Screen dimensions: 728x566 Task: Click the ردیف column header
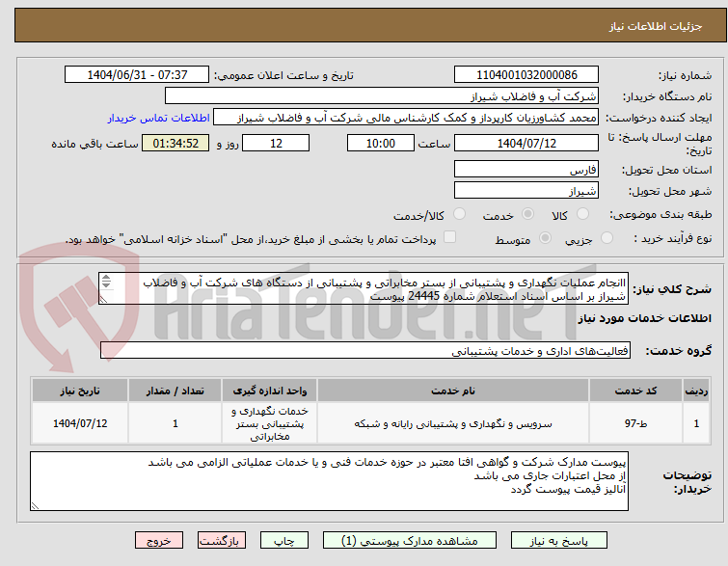696,391
